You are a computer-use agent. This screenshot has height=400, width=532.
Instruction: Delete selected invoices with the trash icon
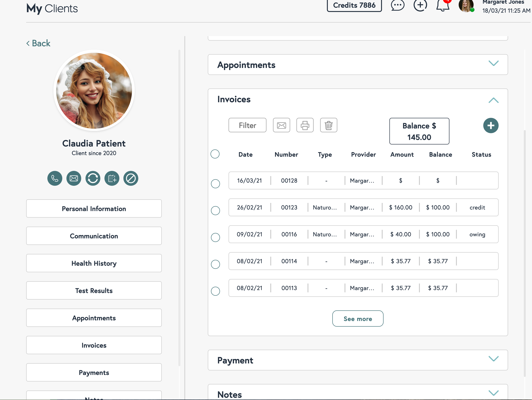point(328,125)
